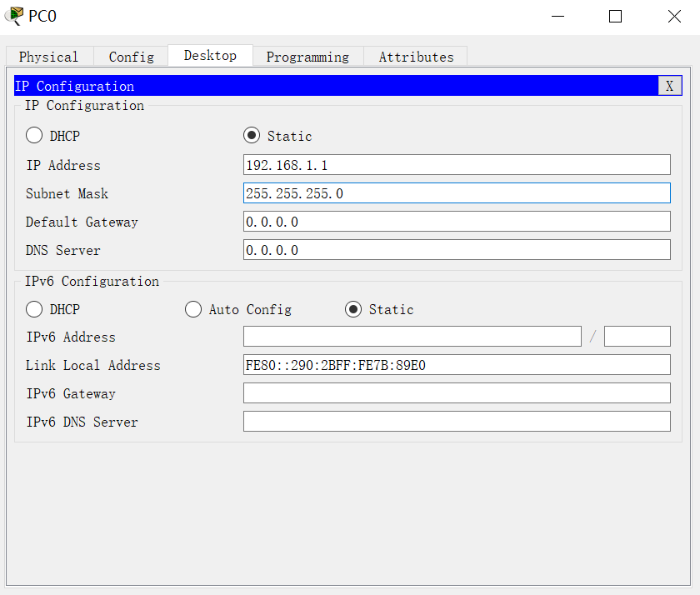Maximize the PC0 window

coord(615,17)
